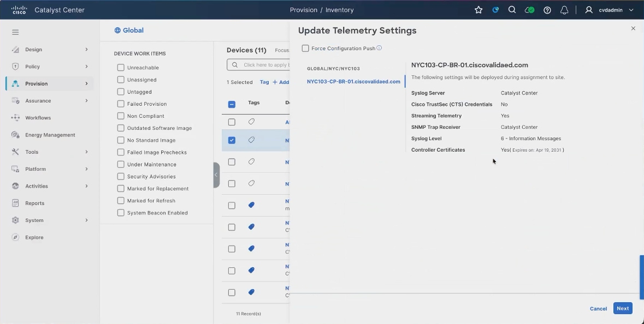Viewport: 644px width, 324px height.
Task: Select device NYC103-CP-BR-01.ciscovalidaed.com link
Action: pos(353,82)
